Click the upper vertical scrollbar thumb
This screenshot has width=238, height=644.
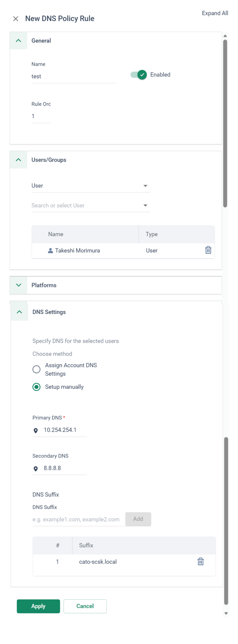[225, 123]
